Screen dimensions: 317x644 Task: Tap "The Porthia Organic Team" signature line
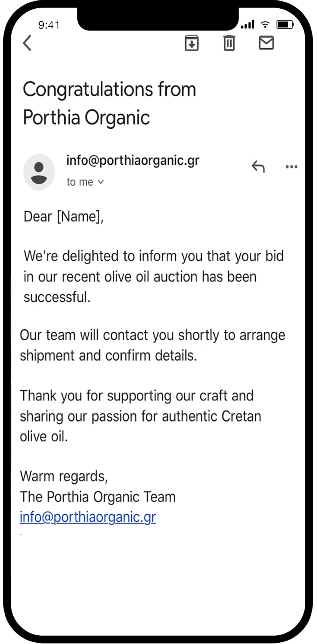point(98,497)
